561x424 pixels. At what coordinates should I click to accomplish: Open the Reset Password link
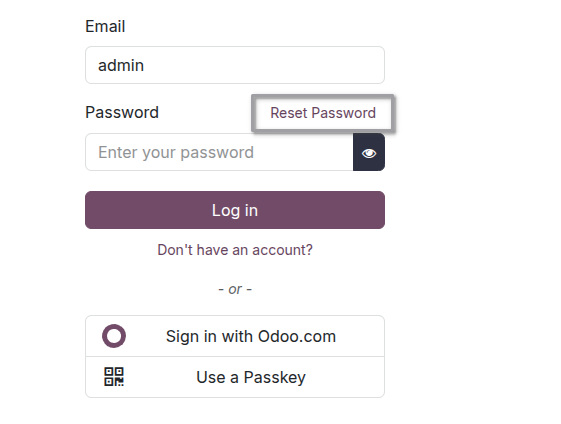323,113
